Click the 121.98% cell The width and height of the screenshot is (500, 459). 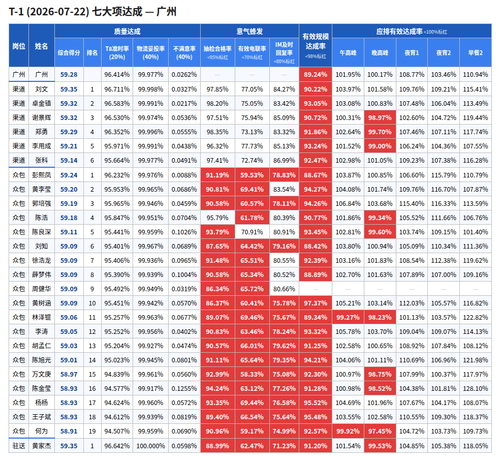pos(475,360)
